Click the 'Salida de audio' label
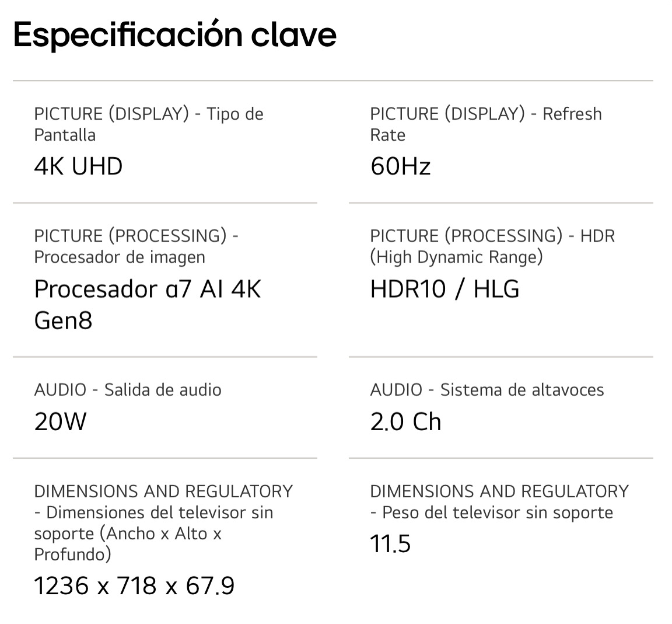The width and height of the screenshot is (672, 624). 163,389
